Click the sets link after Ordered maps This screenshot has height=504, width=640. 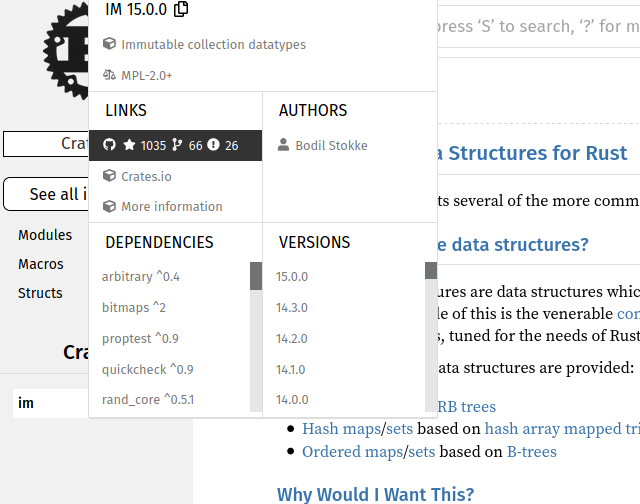click(422, 452)
